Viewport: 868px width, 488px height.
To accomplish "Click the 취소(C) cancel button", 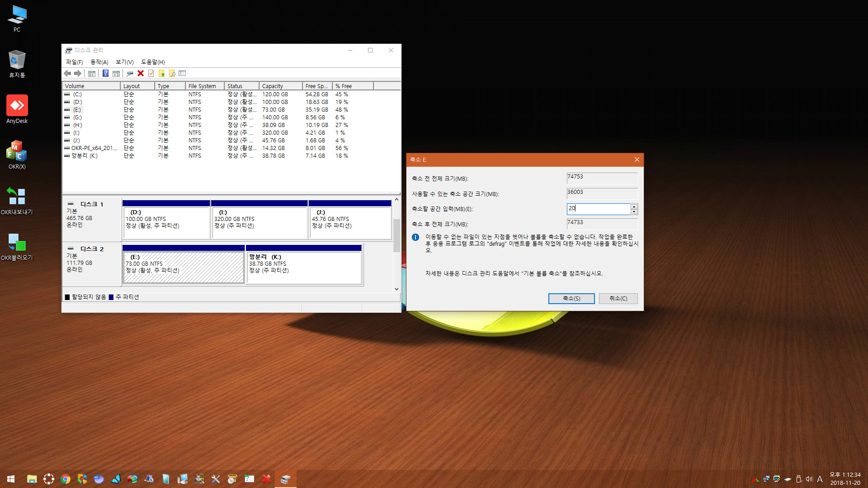I will (618, 299).
